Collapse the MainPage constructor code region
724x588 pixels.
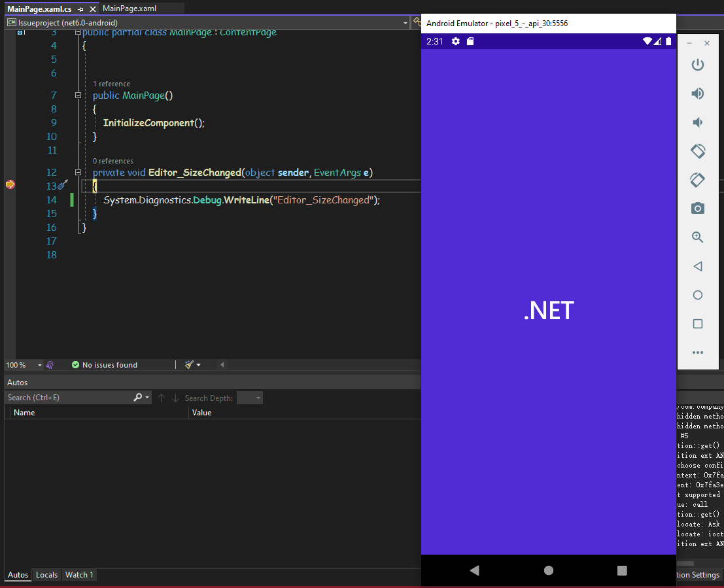tap(78, 95)
